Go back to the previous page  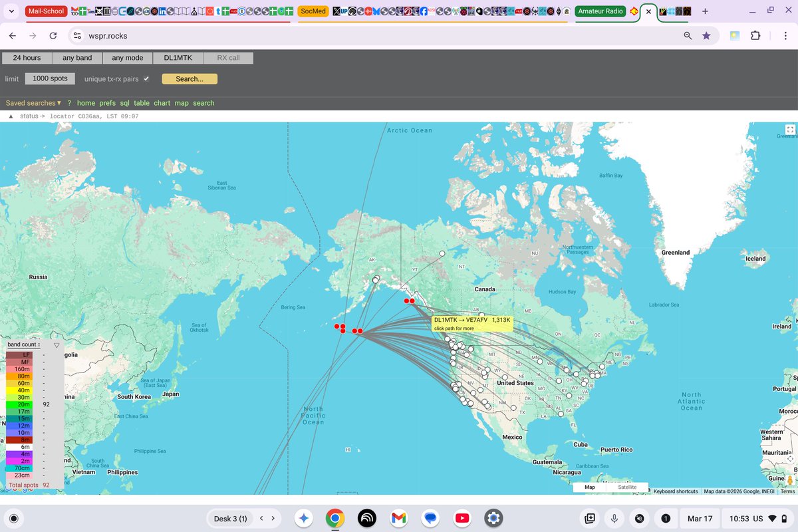[x=13, y=36]
